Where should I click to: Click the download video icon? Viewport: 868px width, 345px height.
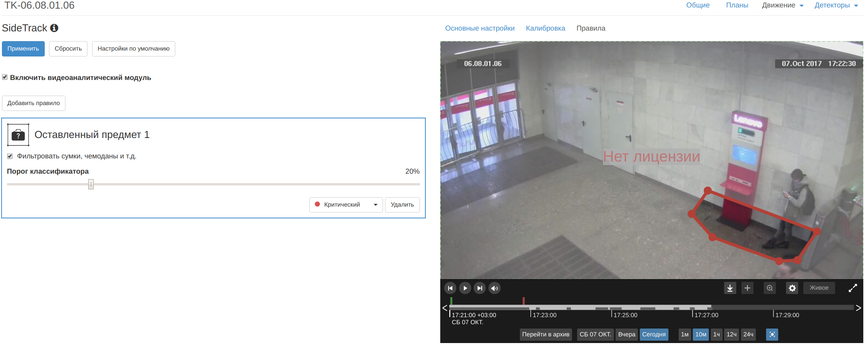(x=730, y=288)
